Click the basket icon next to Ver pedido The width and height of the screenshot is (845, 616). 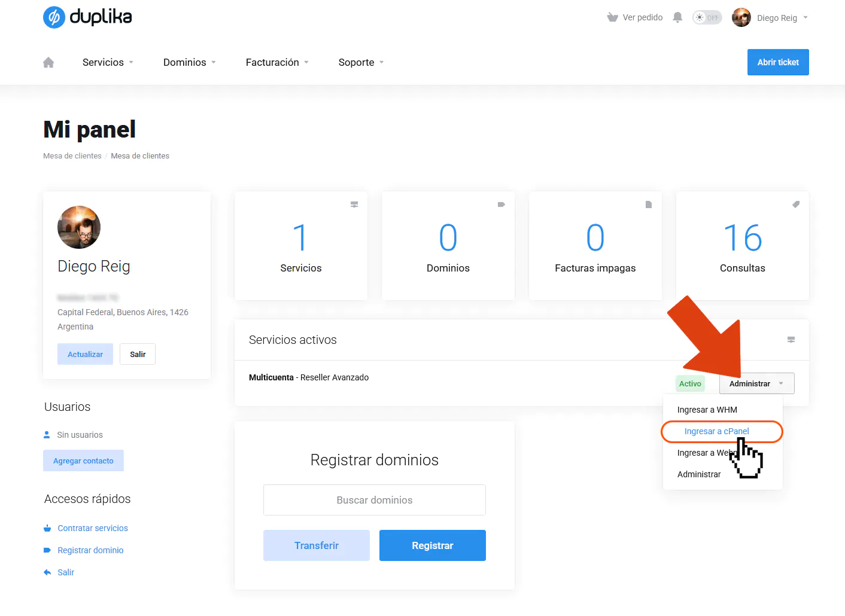tap(612, 17)
